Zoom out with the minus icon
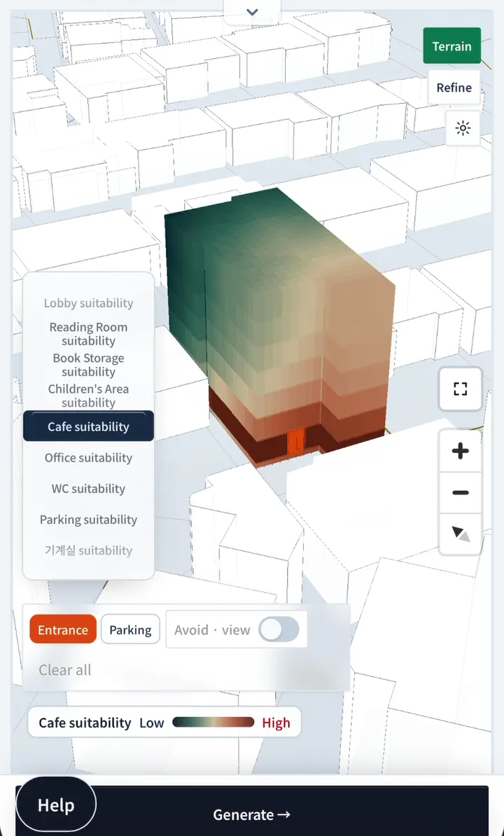This screenshot has height=836, width=504. (x=461, y=493)
